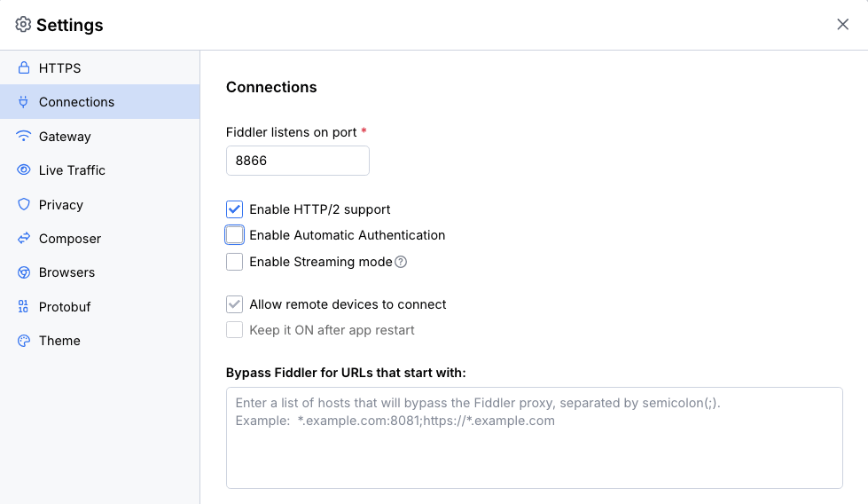This screenshot has width=868, height=504.
Task: Click the Bypass Fiddler for URLs heading
Action: point(346,373)
